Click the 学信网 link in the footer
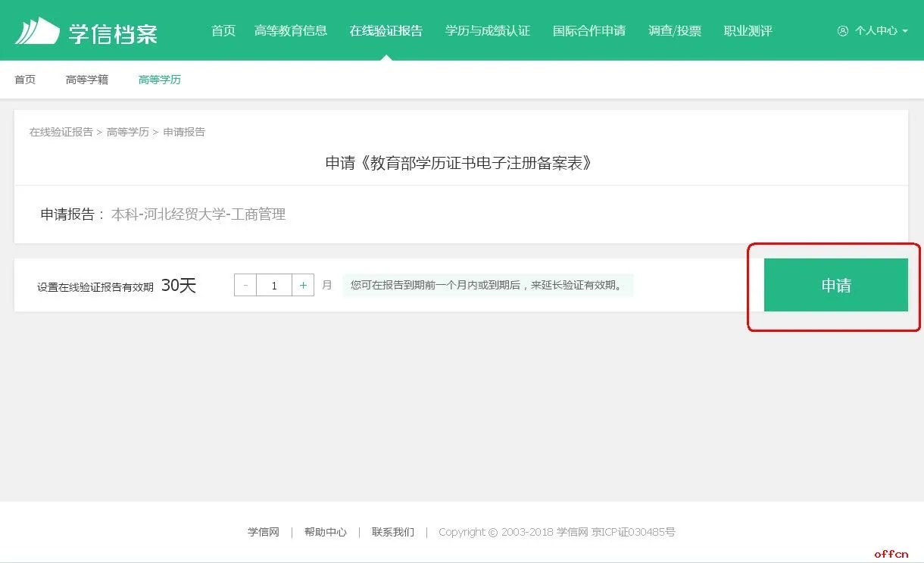This screenshot has height=563, width=924. pos(262,532)
